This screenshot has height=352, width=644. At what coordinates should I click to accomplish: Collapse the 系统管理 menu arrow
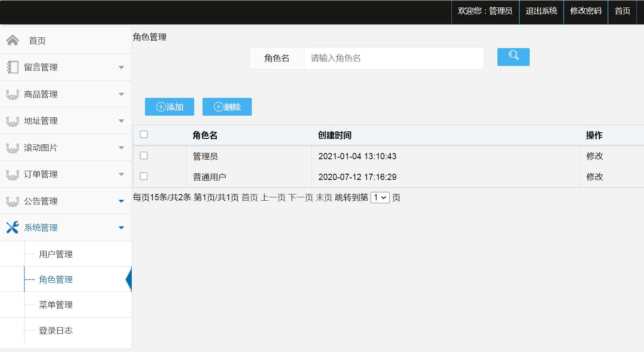(121, 228)
